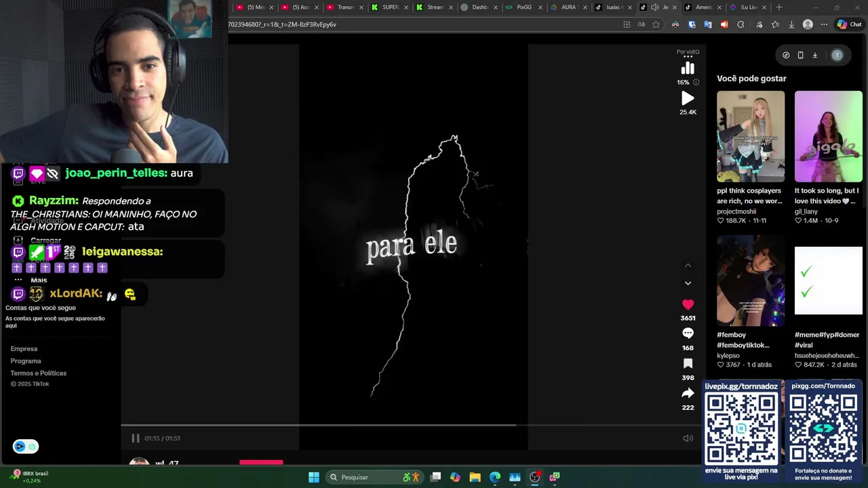
Task: Open the kylepso femboy video thumbnail
Action: coord(751,281)
